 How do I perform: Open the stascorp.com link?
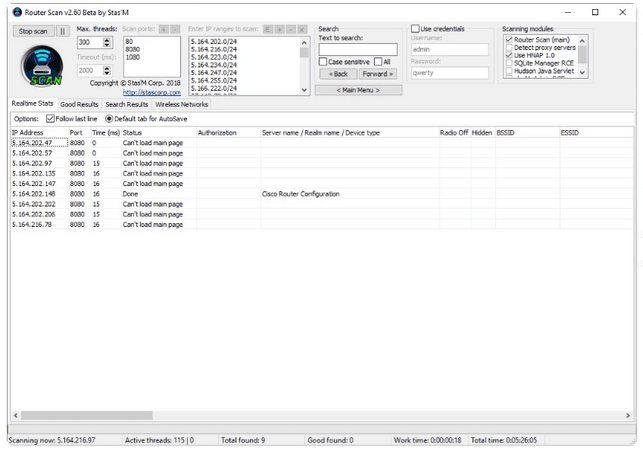152,92
